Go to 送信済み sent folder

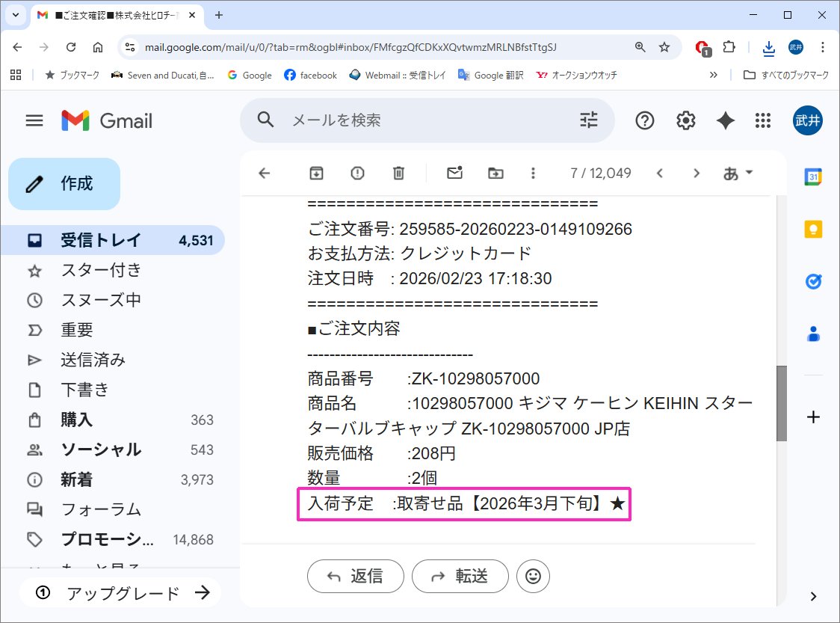click(x=93, y=360)
